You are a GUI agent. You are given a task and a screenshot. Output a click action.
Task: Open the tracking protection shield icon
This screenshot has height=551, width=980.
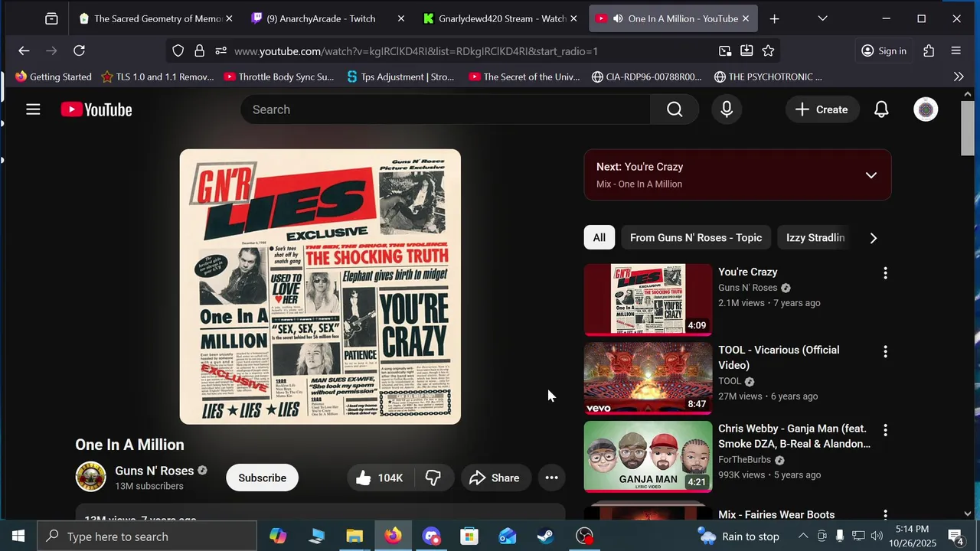pos(178,51)
